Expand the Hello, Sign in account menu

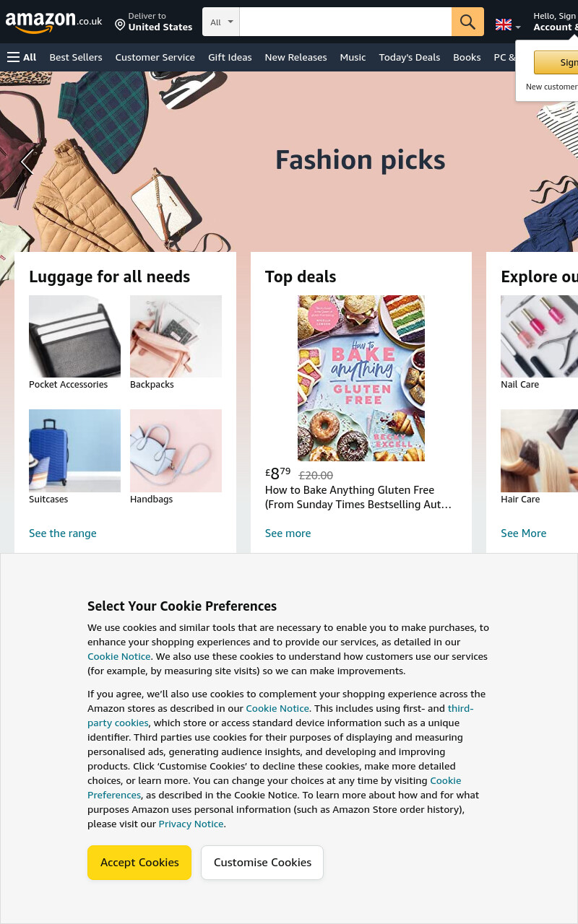pyautogui.click(x=555, y=22)
